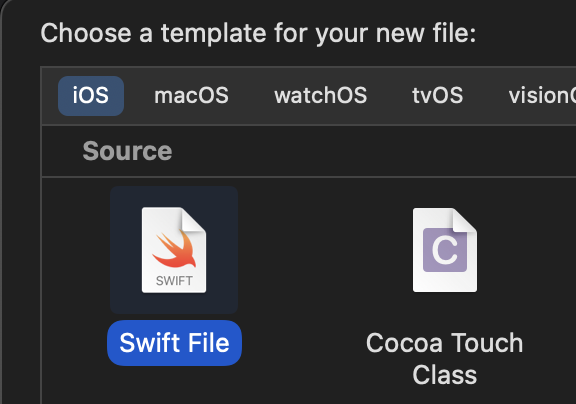Click folded corner of Swift document icon
The width and height of the screenshot is (576, 404).
[x=194, y=220]
